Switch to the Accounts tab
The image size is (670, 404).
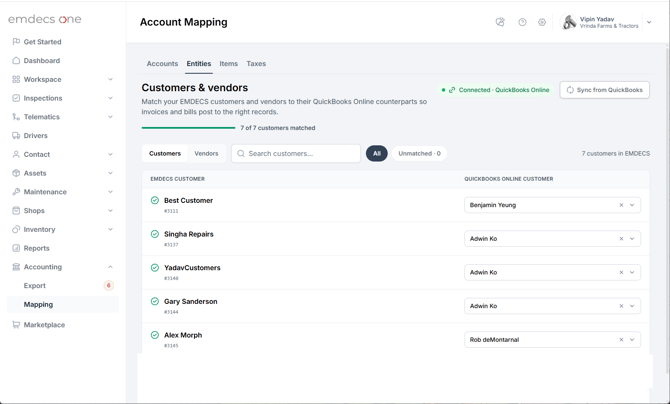(x=162, y=64)
